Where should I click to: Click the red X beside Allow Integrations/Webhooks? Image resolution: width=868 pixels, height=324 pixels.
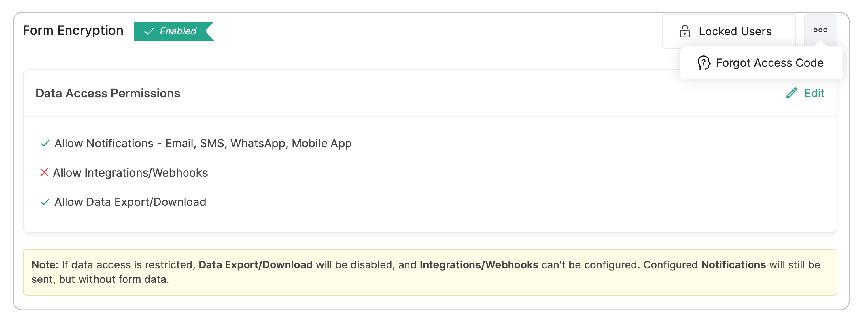pos(44,172)
